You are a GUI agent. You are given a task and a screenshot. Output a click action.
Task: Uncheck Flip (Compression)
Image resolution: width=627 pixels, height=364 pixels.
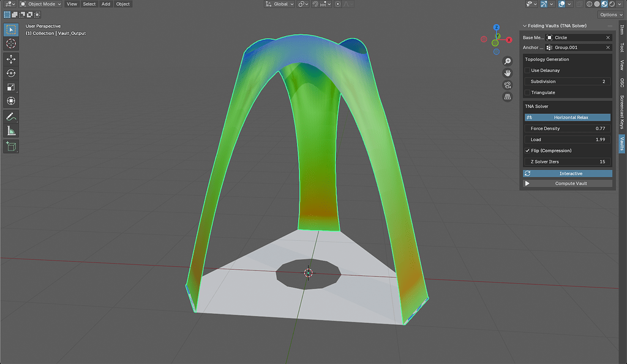pos(527,150)
